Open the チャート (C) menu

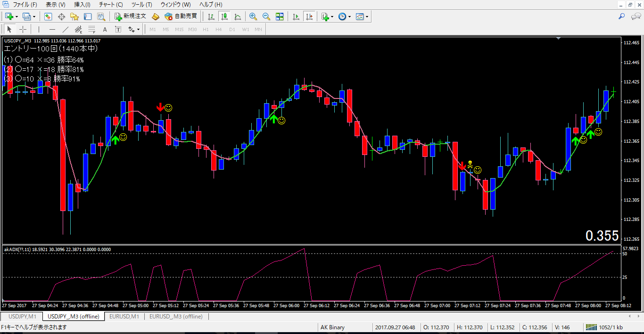click(111, 4)
